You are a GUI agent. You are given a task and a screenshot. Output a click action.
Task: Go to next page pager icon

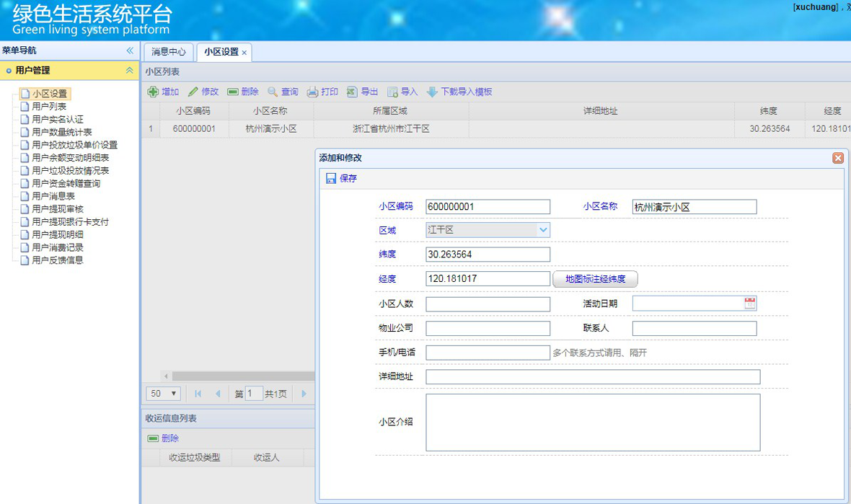304,394
